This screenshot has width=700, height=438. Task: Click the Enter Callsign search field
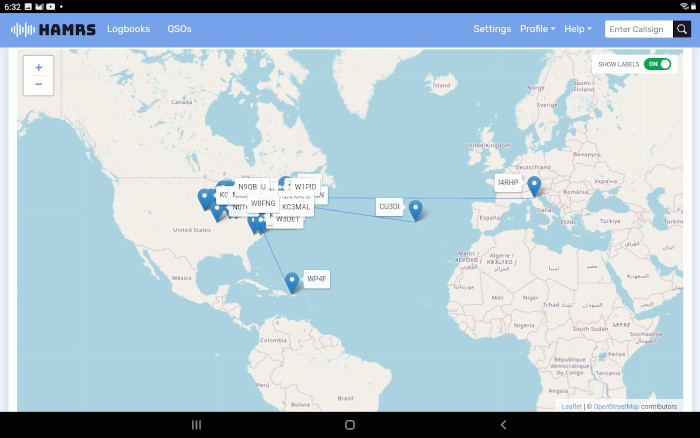pyautogui.click(x=638, y=29)
